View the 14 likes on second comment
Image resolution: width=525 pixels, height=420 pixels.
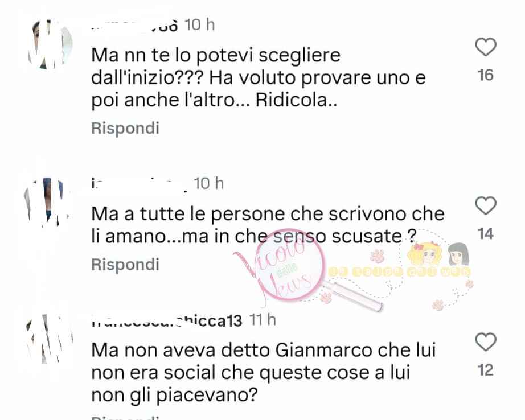pyautogui.click(x=486, y=233)
